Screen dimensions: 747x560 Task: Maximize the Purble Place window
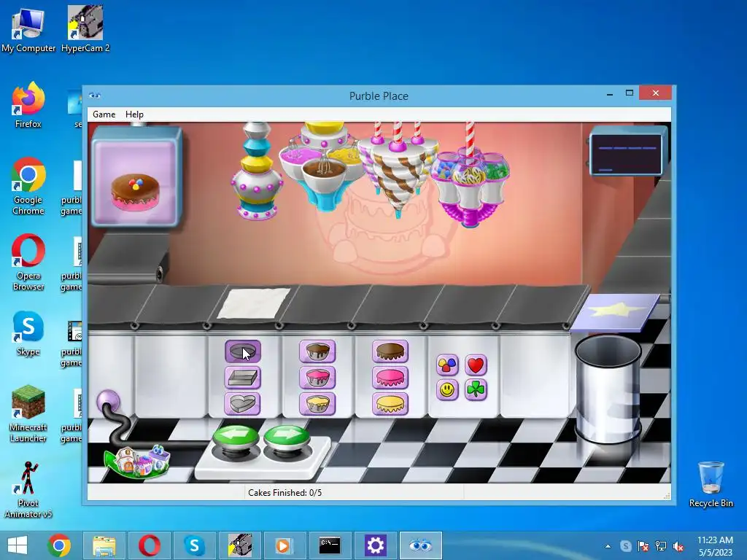630,93
